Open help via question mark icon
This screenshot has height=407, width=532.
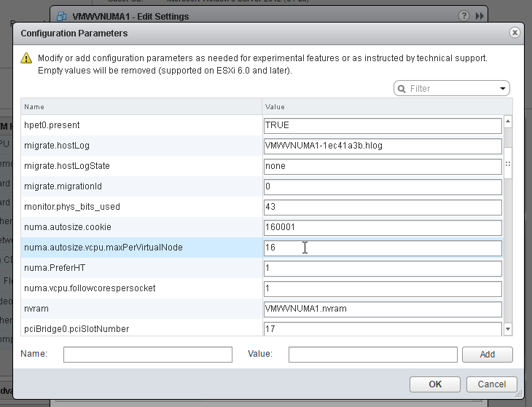tap(464, 16)
